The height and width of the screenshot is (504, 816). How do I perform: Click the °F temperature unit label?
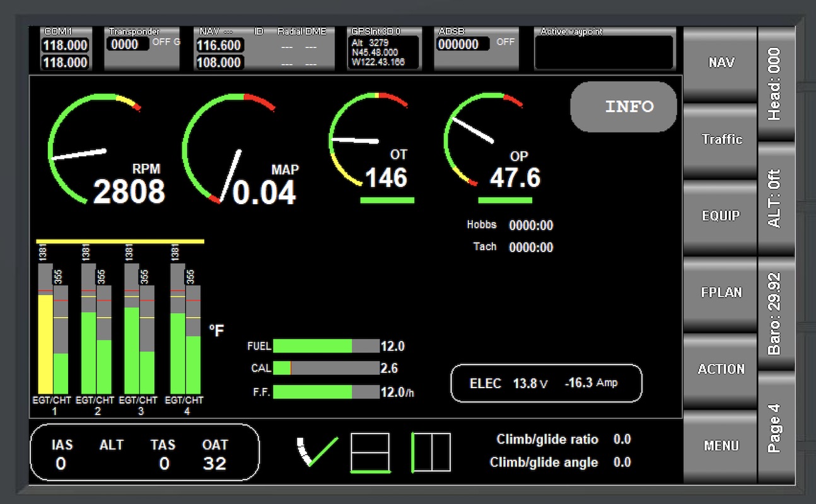click(216, 331)
